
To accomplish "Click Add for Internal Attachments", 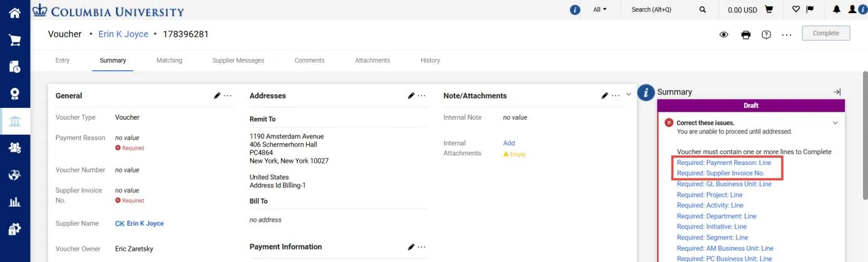I will 509,143.
